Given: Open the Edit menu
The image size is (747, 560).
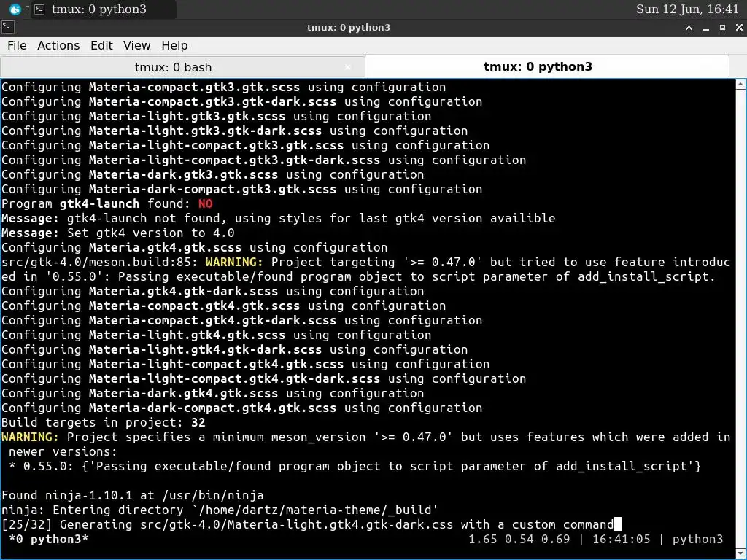Looking at the screenshot, I should pos(101,46).
